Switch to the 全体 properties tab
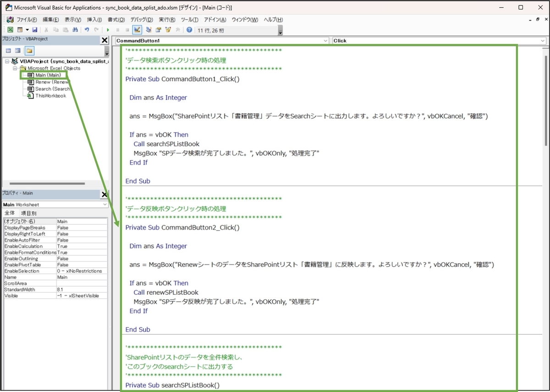The image size is (550, 392). (x=10, y=213)
